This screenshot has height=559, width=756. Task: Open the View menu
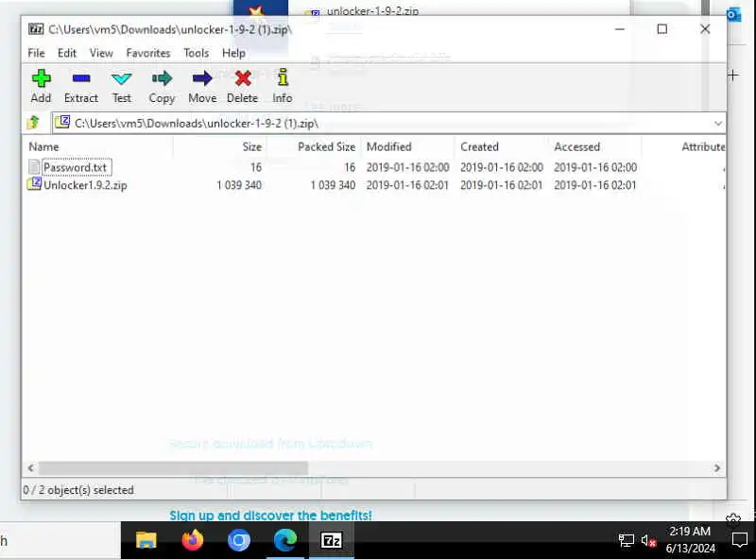101,53
